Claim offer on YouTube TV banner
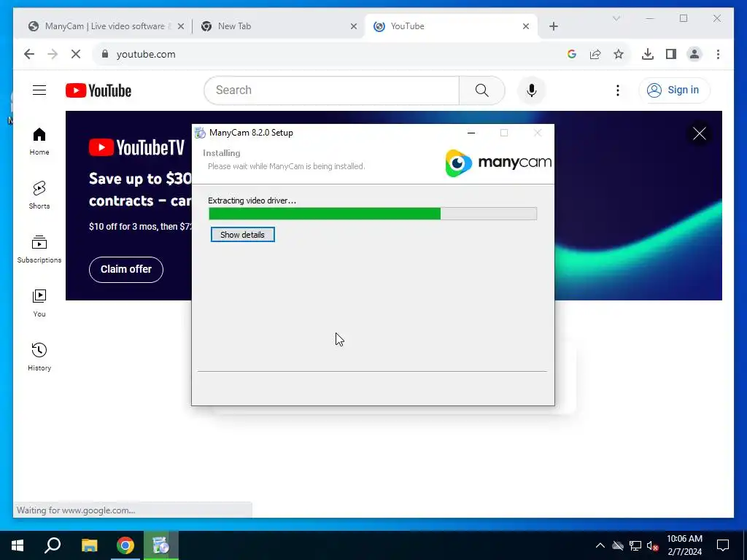Image resolution: width=747 pixels, height=560 pixels. (125, 270)
